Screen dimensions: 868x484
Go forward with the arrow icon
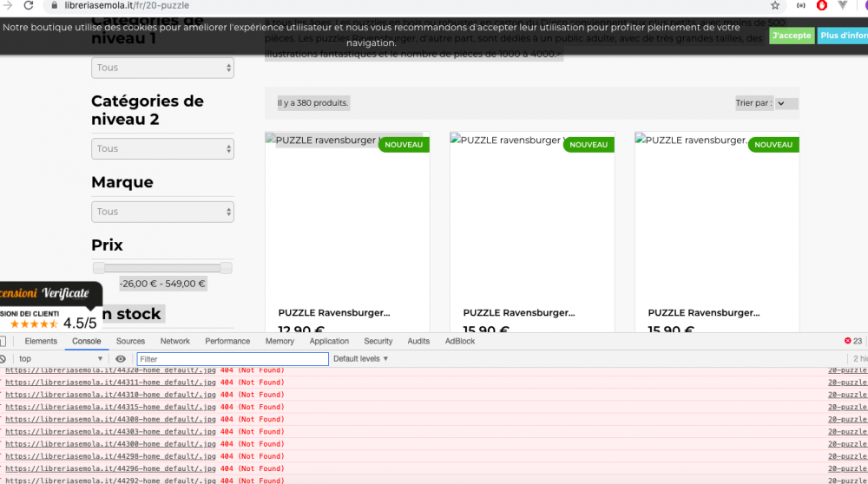pyautogui.click(x=8, y=5)
